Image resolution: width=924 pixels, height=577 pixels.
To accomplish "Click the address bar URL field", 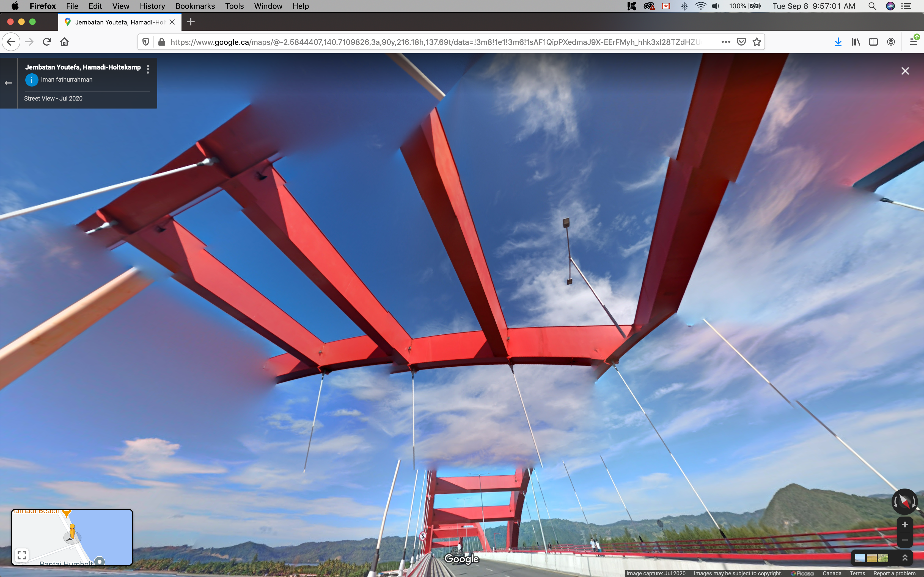I will point(435,42).
